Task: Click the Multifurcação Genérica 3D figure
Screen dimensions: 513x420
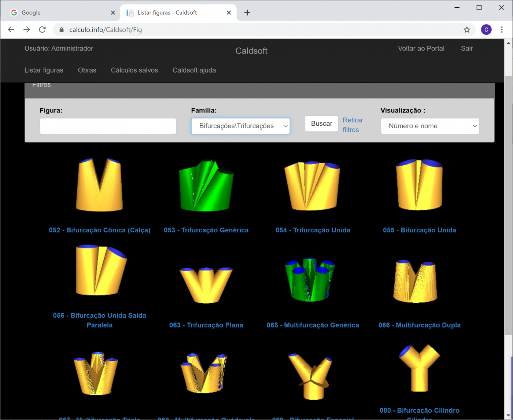Action: [x=310, y=279]
